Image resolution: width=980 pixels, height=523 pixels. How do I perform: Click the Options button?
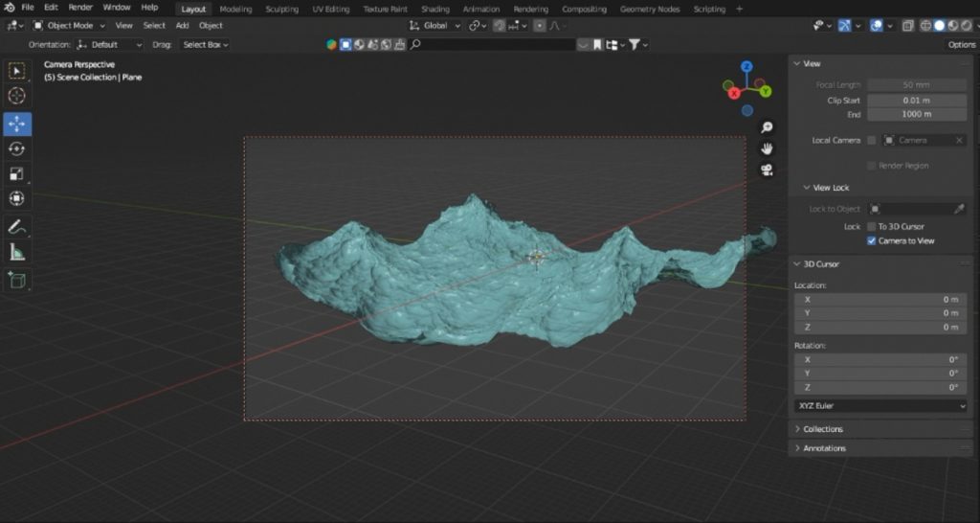coord(961,44)
